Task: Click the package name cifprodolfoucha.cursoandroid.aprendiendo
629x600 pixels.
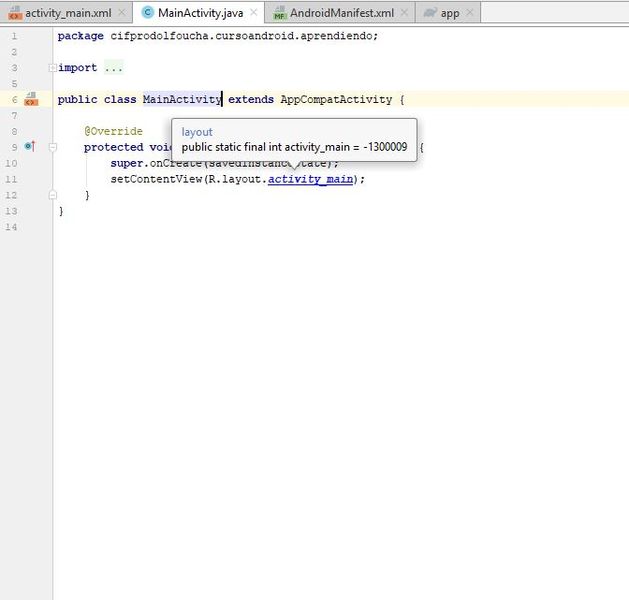Action: [x=241, y=36]
